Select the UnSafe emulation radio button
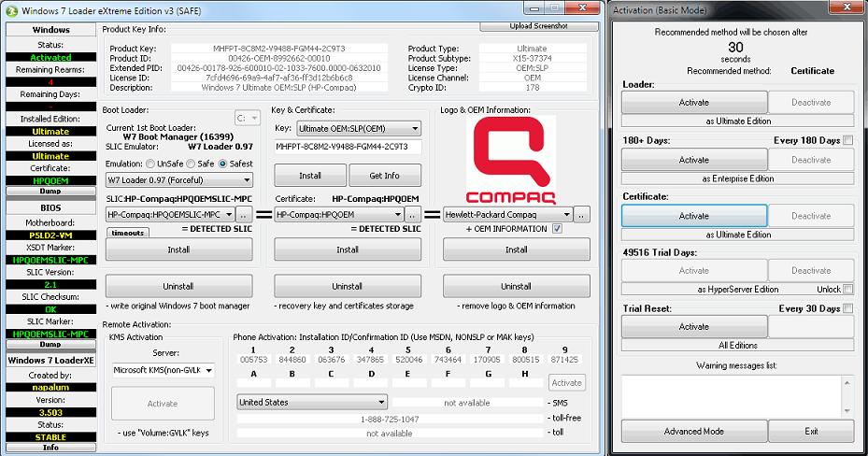 coord(150,164)
